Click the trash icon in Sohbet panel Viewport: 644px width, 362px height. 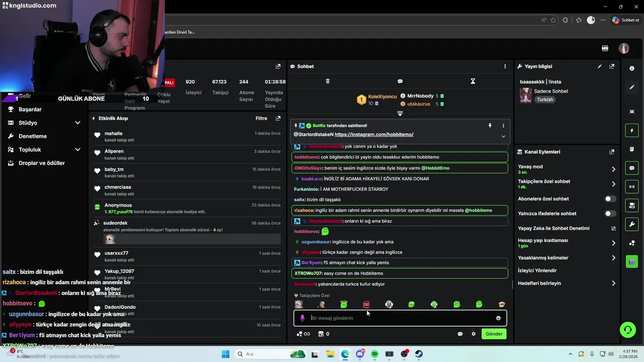pos(328,81)
